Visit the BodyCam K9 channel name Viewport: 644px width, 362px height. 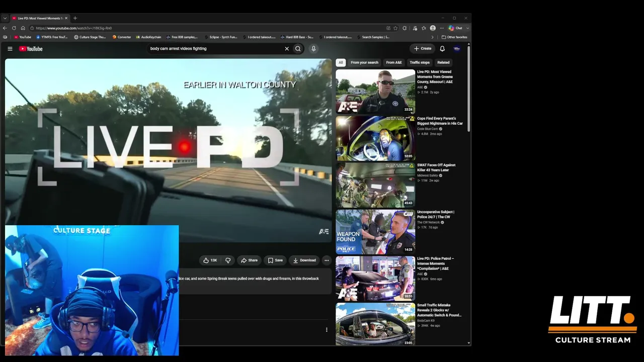[426, 320]
